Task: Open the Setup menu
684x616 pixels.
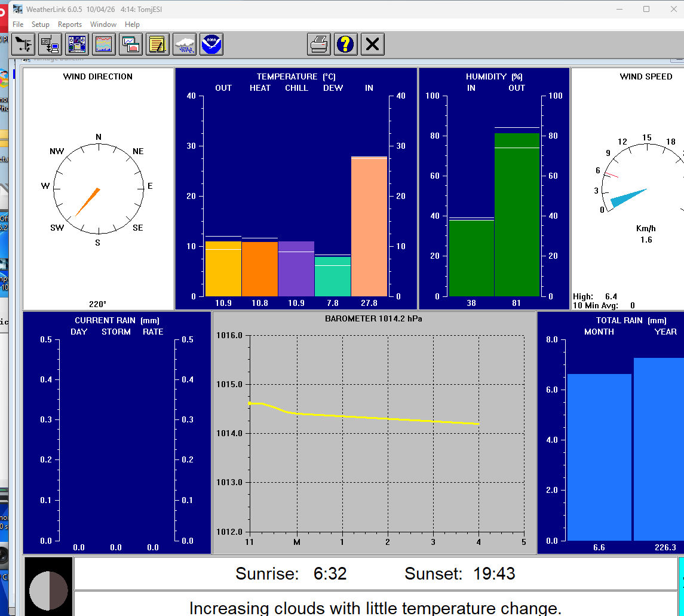Action: point(41,24)
